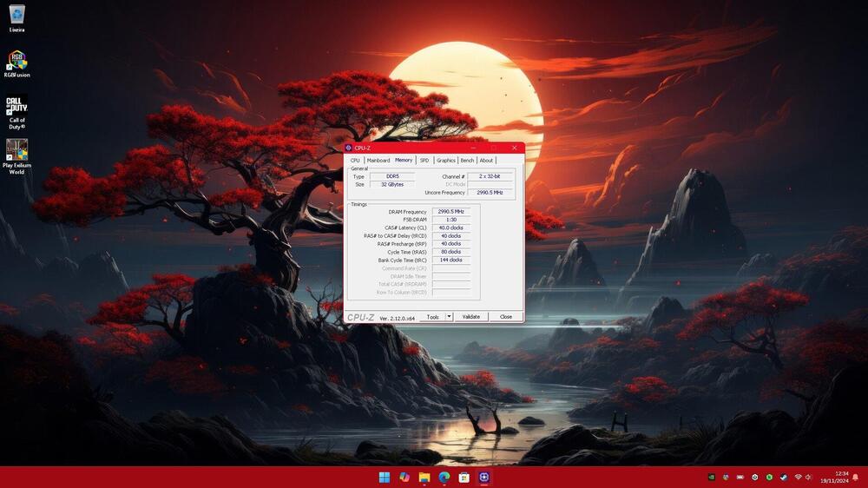The image size is (868, 488).
Task: Launch Microsoft Edge from the taskbar
Action: pyautogui.click(x=444, y=478)
